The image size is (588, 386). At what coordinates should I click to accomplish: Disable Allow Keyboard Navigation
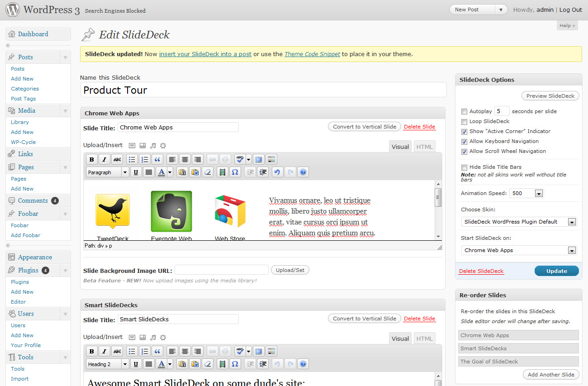point(464,141)
